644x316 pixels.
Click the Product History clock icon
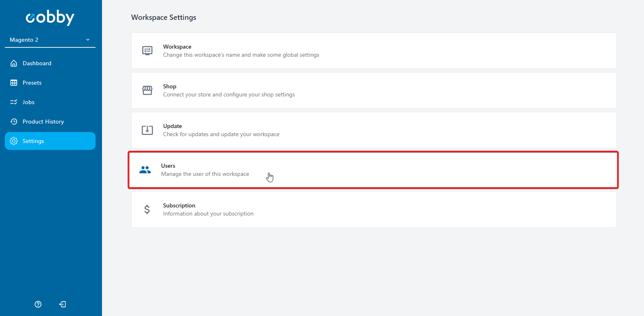[14, 122]
